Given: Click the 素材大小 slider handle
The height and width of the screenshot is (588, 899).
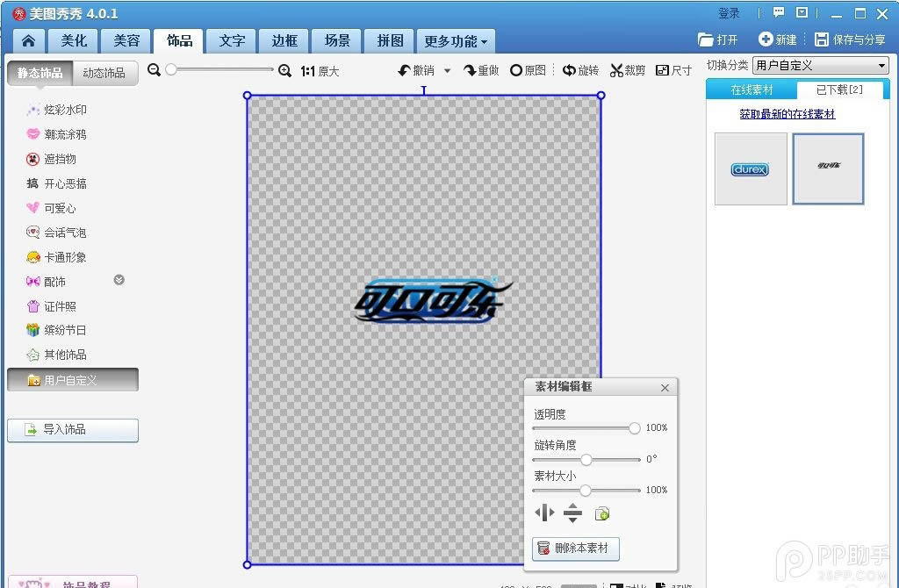Looking at the screenshot, I should click(x=585, y=490).
